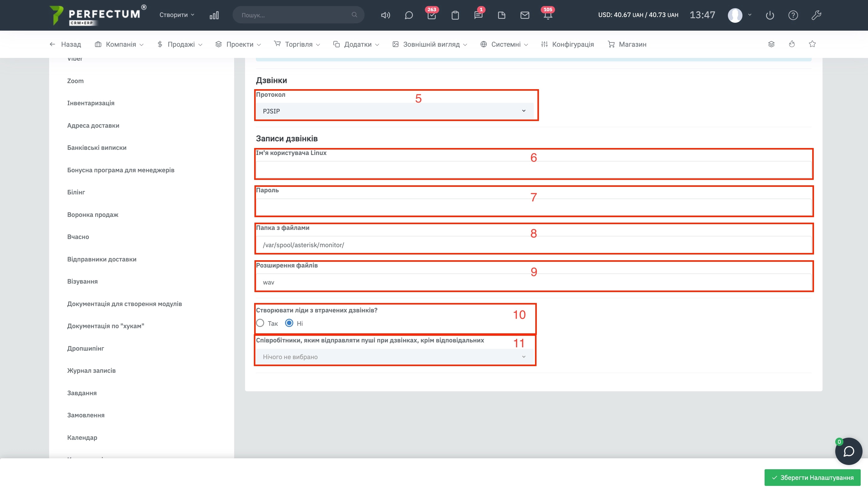The width and height of the screenshot is (868, 495).
Task: Open the floating live chat widget
Action: coord(848,451)
